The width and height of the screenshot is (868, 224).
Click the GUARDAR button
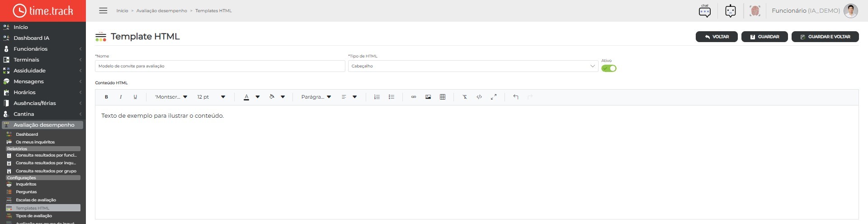click(x=764, y=37)
